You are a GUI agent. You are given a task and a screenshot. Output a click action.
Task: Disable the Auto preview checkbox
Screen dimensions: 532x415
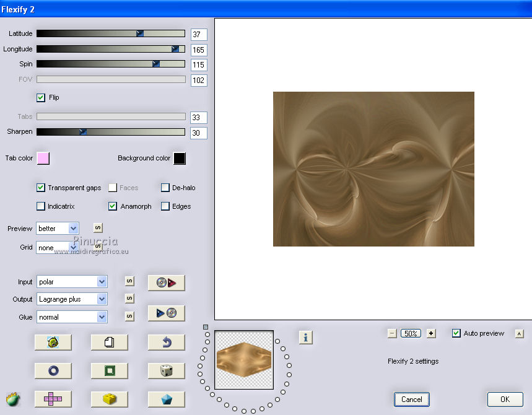[456, 333]
